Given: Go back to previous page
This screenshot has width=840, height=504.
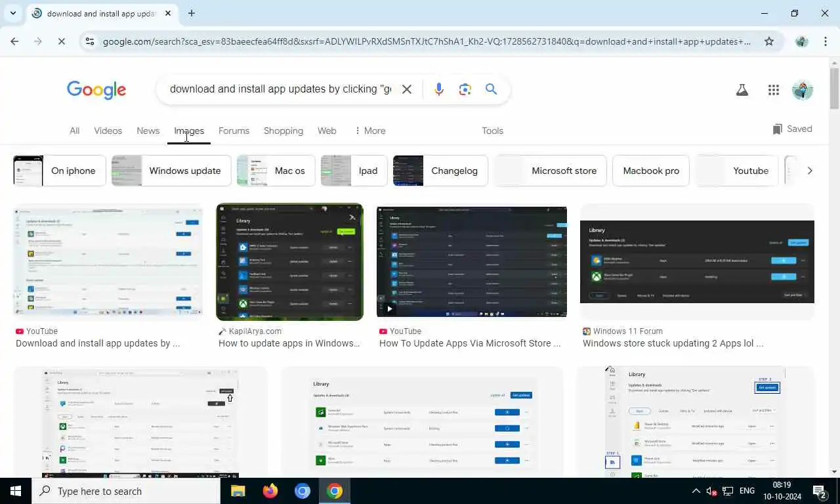Looking at the screenshot, I should pos(14,41).
